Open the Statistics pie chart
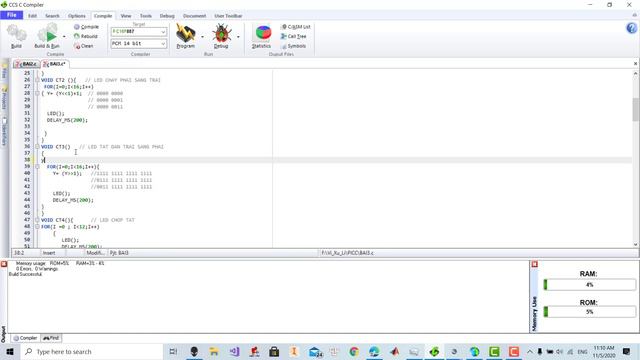Image resolution: width=640 pixels, height=360 pixels. [262, 33]
